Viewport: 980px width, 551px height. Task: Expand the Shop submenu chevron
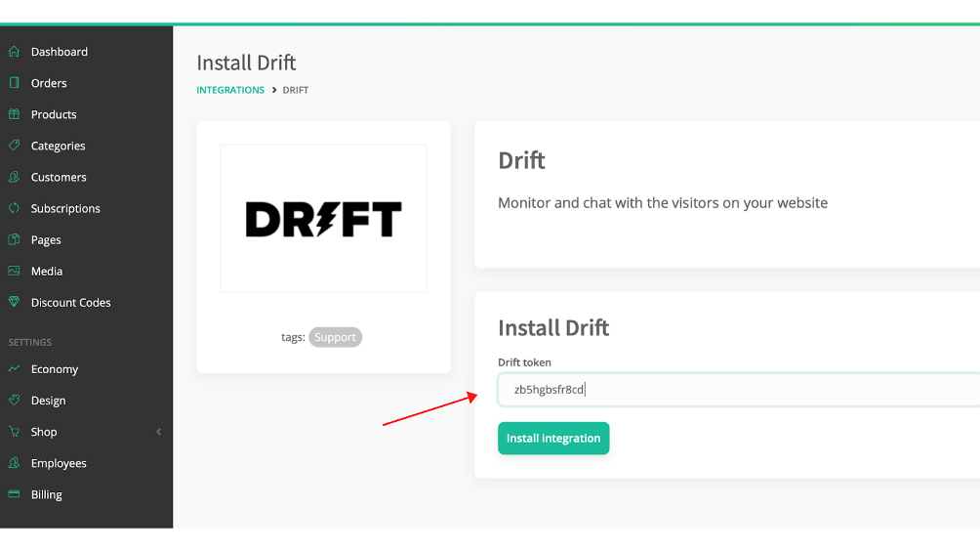tap(159, 432)
